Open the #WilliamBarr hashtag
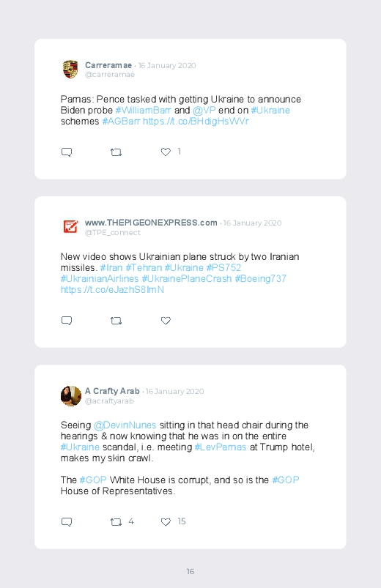Screen dimensions: 381x588 (x=143, y=111)
